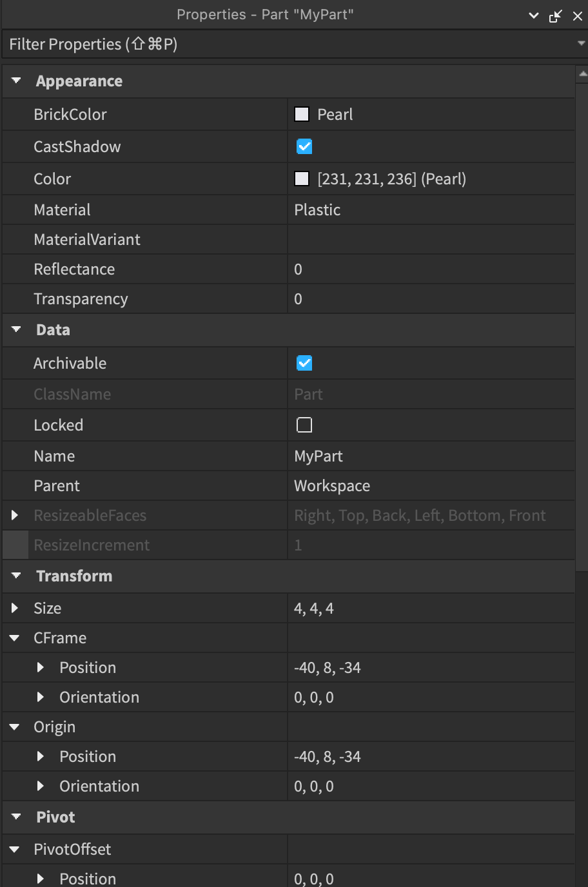
Task: Expand the Position row under Origin
Action: point(41,757)
